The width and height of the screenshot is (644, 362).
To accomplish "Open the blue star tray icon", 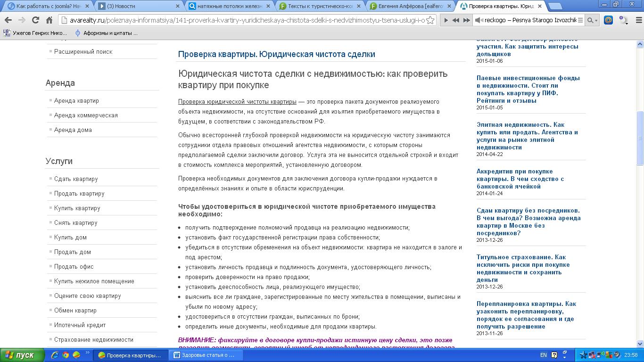I will 583,355.
